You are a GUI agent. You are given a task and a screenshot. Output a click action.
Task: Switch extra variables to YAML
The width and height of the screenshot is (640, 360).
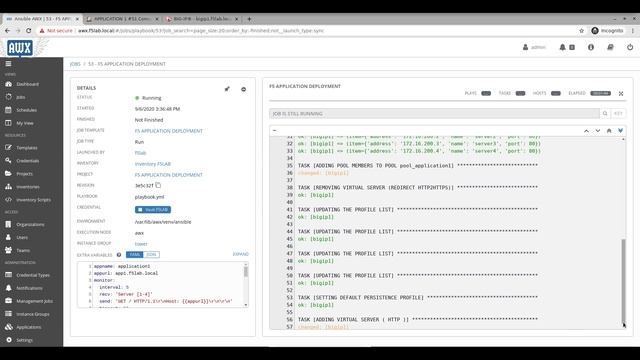point(134,255)
